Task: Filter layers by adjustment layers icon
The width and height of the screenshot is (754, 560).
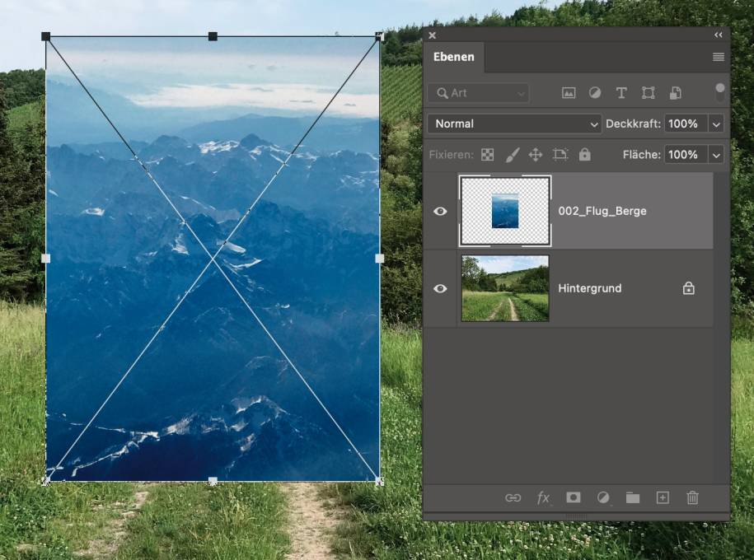Action: pos(595,93)
